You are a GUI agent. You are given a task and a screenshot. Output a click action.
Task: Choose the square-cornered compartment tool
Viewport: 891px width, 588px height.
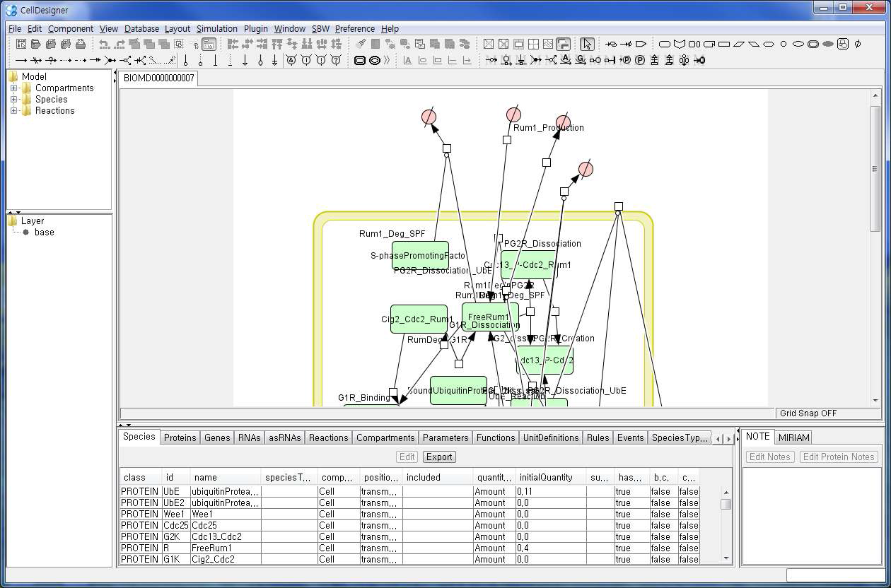[360, 61]
